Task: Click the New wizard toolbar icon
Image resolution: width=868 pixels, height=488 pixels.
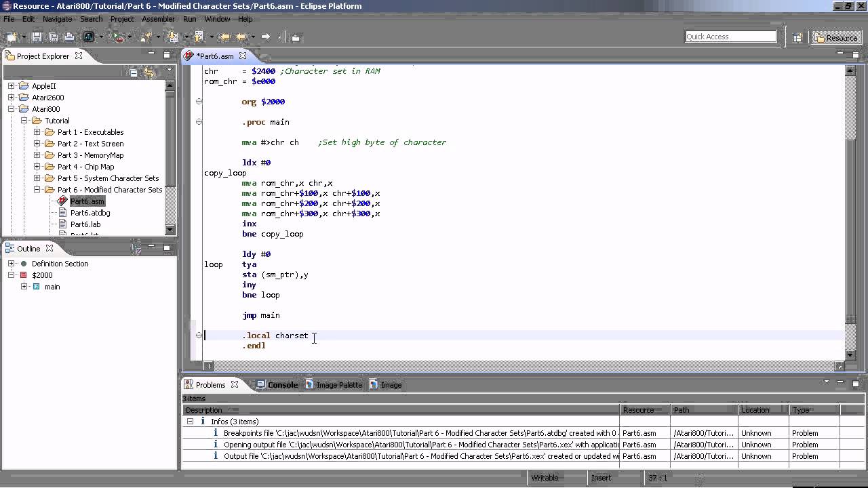Action: click(12, 37)
